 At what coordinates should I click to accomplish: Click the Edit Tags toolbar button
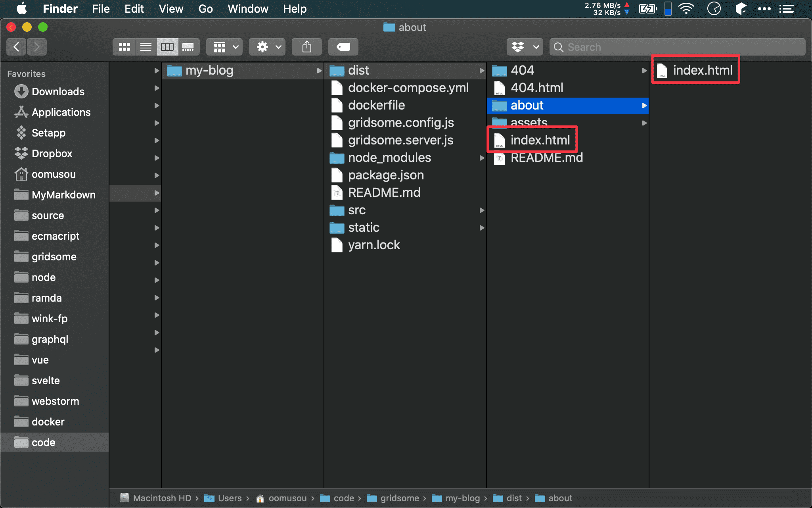point(343,47)
